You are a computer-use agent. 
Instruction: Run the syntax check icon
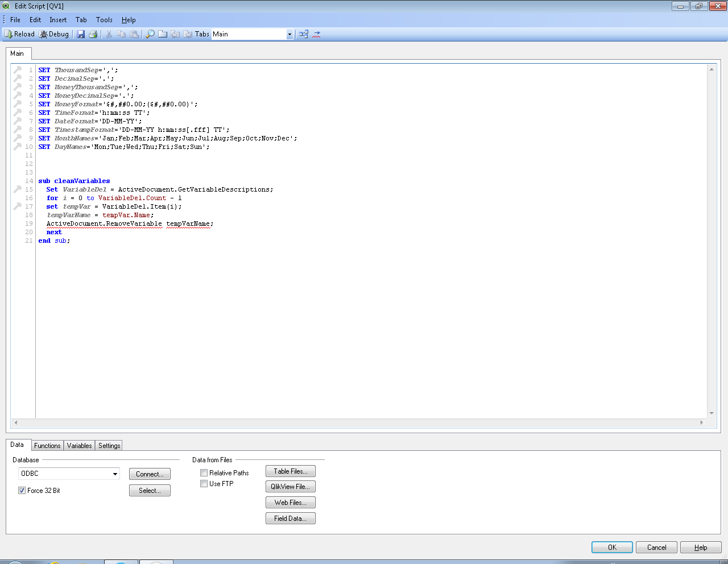click(x=317, y=34)
